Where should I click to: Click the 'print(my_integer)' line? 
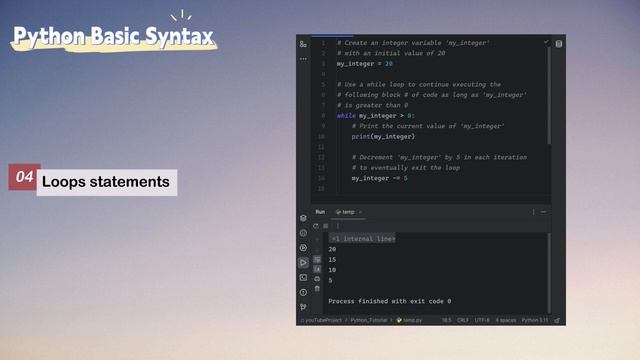[x=383, y=137]
